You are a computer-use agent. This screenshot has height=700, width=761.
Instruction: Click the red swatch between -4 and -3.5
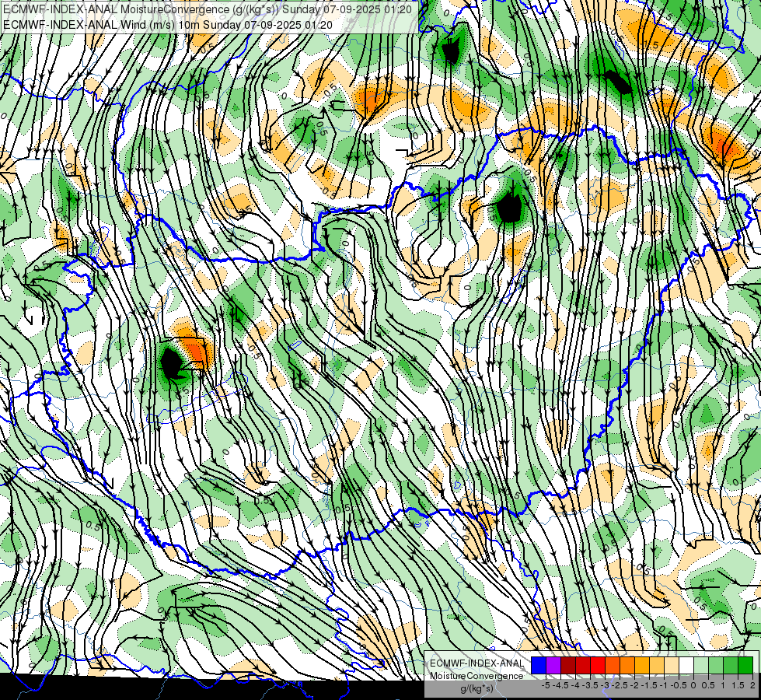(x=583, y=665)
